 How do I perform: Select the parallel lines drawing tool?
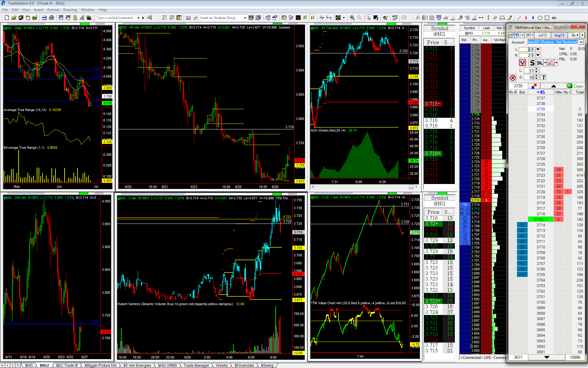point(495,18)
